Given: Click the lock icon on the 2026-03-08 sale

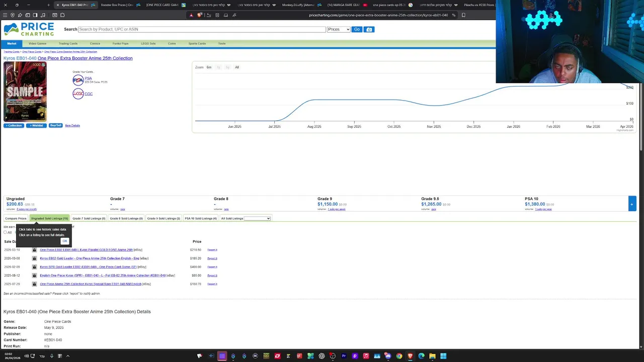Looking at the screenshot, I should coord(34,258).
